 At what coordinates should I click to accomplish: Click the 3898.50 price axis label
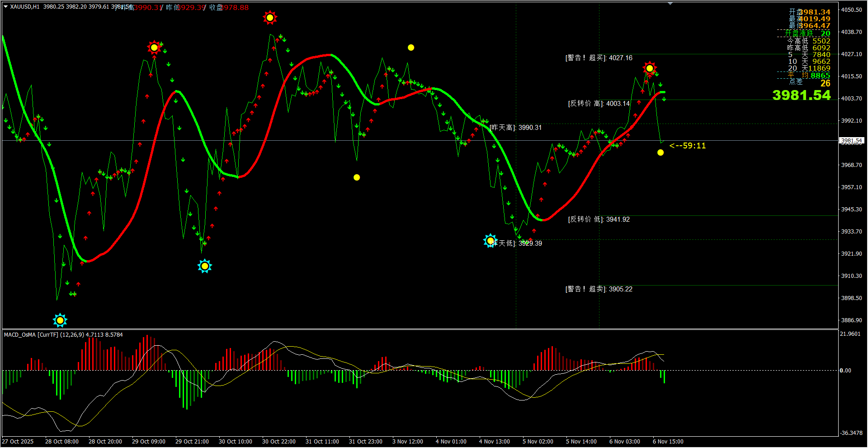(x=851, y=298)
